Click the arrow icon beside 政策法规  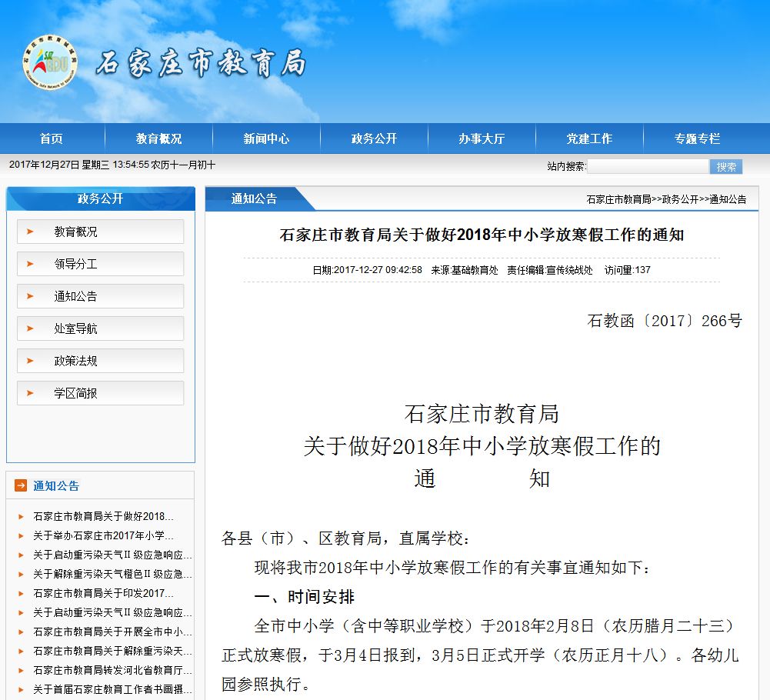pyautogui.click(x=28, y=360)
